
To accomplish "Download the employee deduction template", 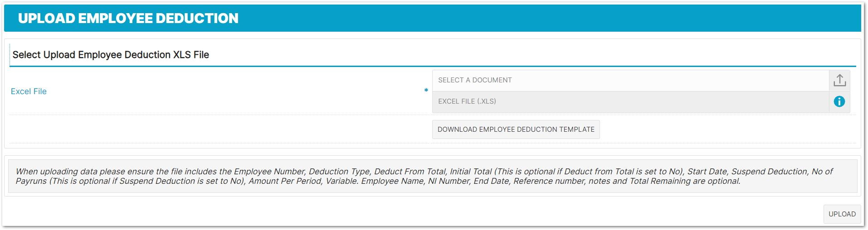I will tap(516, 129).
